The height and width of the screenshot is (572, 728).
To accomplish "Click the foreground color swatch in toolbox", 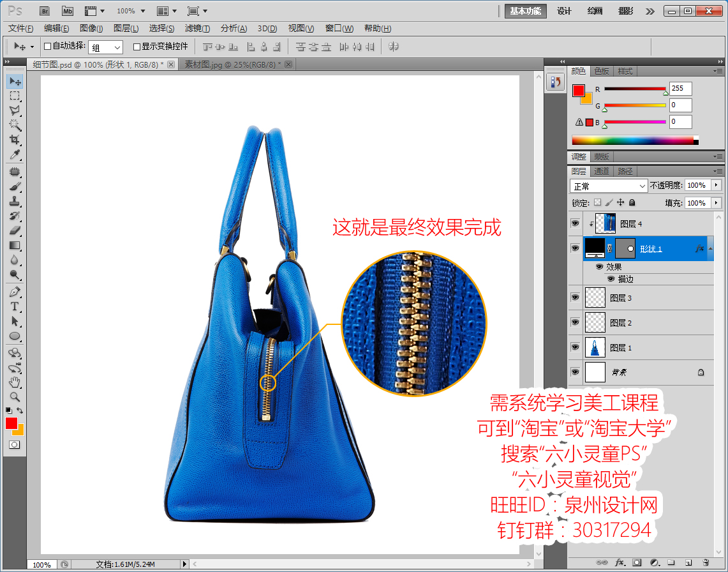I will pyautogui.click(x=11, y=423).
